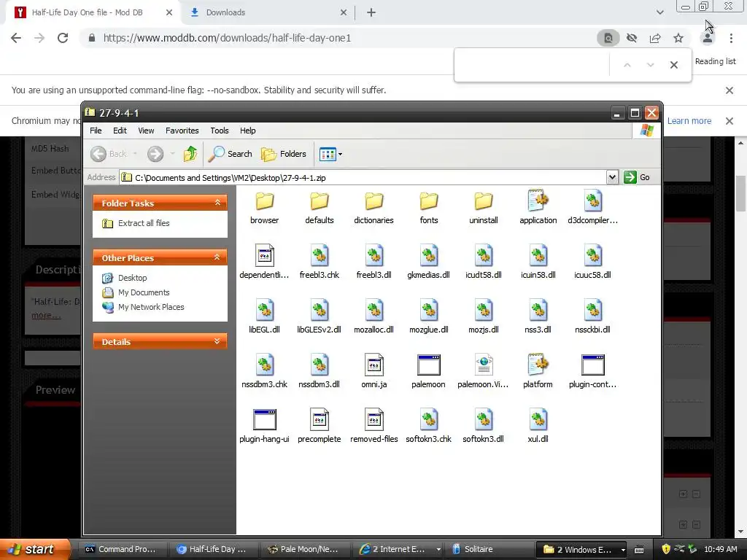Switch to Command Prompt in the taskbar
The image size is (747, 560).
coord(123,550)
